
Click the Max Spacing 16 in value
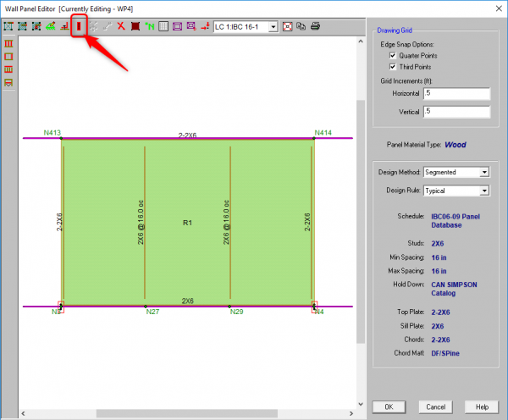(x=439, y=271)
